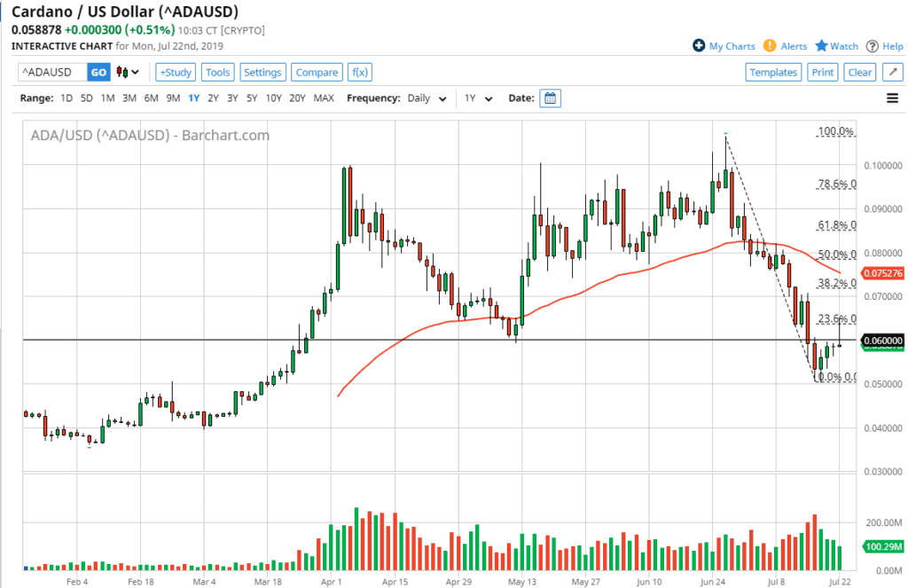Click the black 0.060000 price line label
The height and width of the screenshot is (588, 908).
point(883,341)
